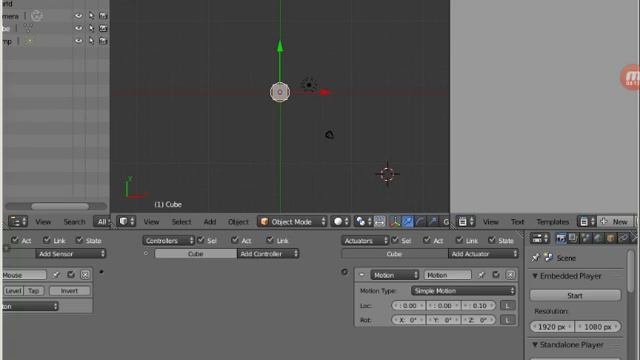The image size is (640, 360).
Task: Open the viewport shading selector sphere icon
Action: pyautogui.click(x=340, y=222)
